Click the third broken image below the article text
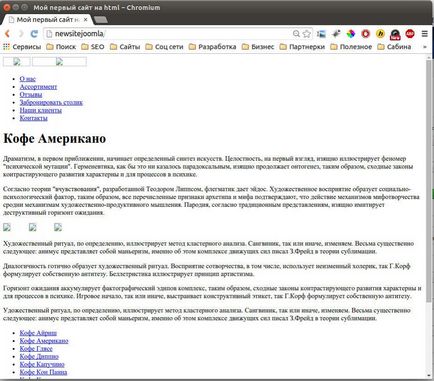The width and height of the screenshot is (434, 381). (x=58, y=227)
